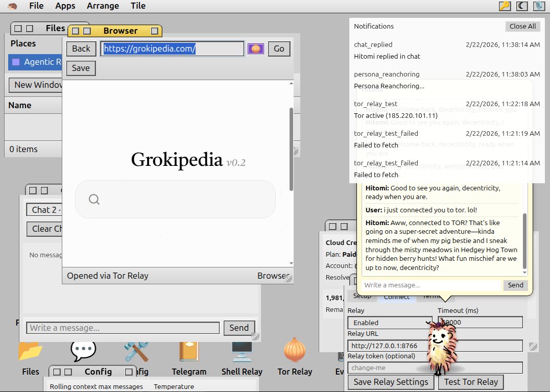The width and height of the screenshot is (550, 392).
Task: Expand the Relay Enabled dropdown
Action: pyautogui.click(x=390, y=323)
